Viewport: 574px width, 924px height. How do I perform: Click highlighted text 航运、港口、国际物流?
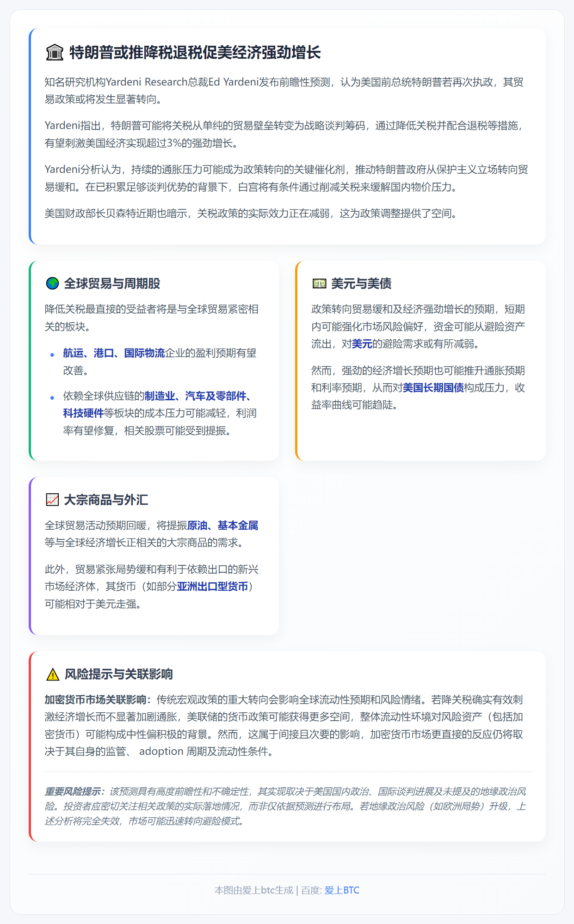(x=114, y=353)
